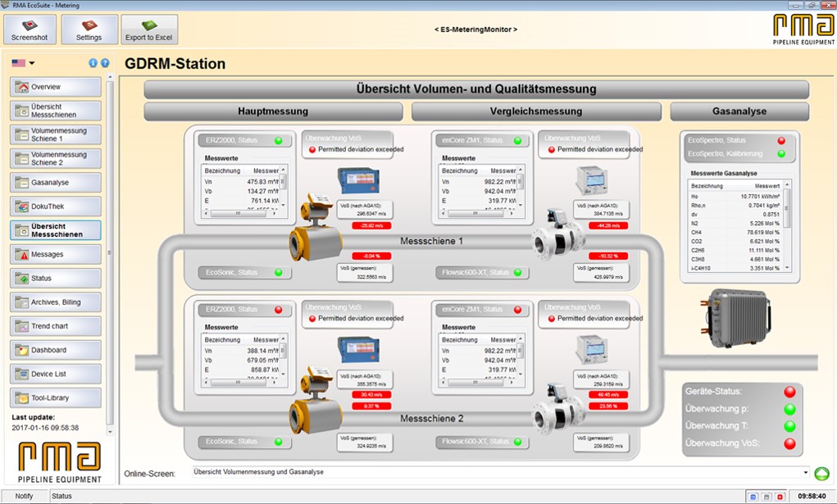
Task: Open the Messages sidebar item
Action: [56, 255]
